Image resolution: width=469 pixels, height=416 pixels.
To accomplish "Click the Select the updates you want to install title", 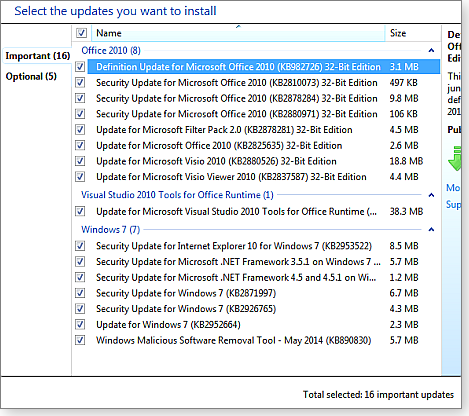I will (115, 11).
